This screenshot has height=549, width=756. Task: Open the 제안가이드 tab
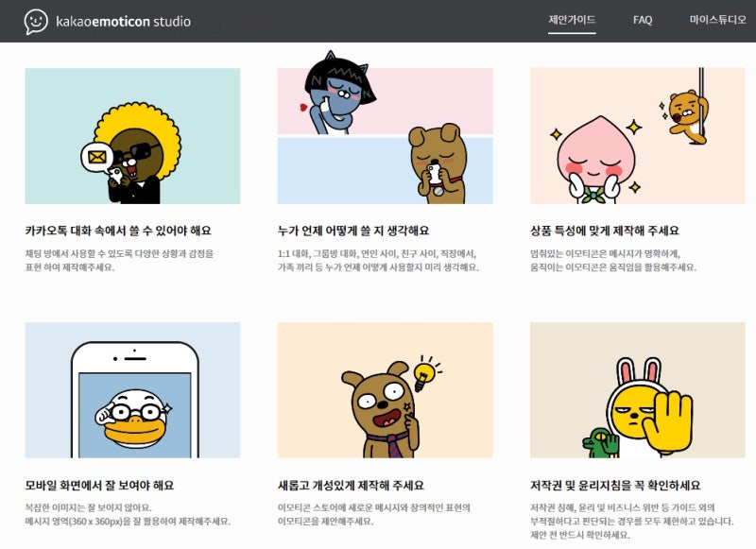[x=572, y=20]
